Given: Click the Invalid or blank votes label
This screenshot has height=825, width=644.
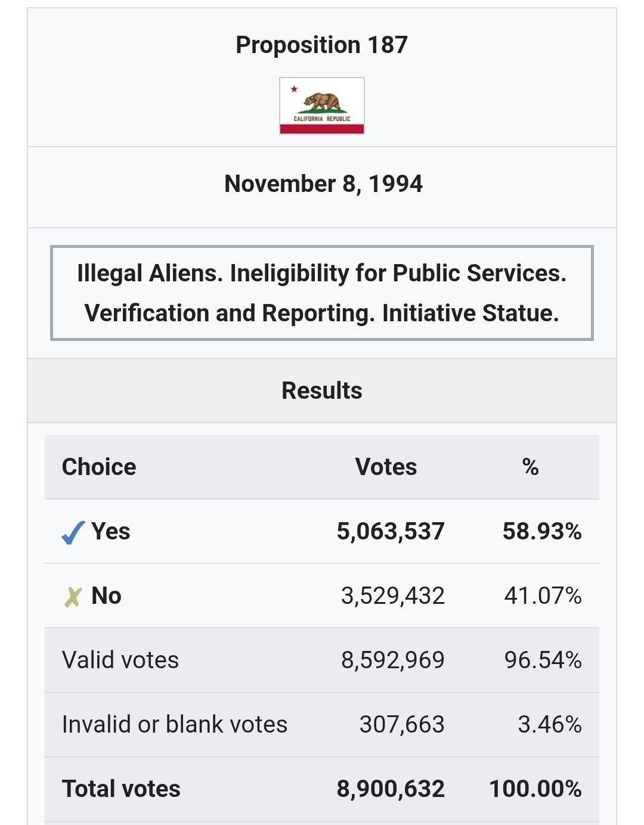Looking at the screenshot, I should point(175,724).
